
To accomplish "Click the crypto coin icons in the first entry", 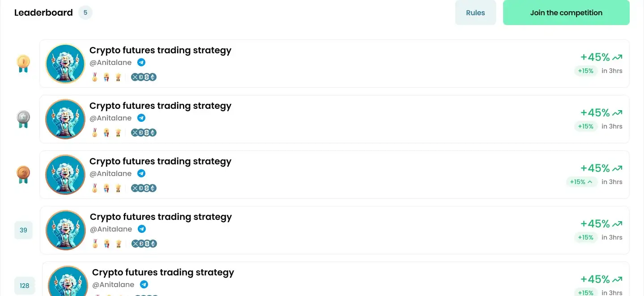I will tap(144, 77).
